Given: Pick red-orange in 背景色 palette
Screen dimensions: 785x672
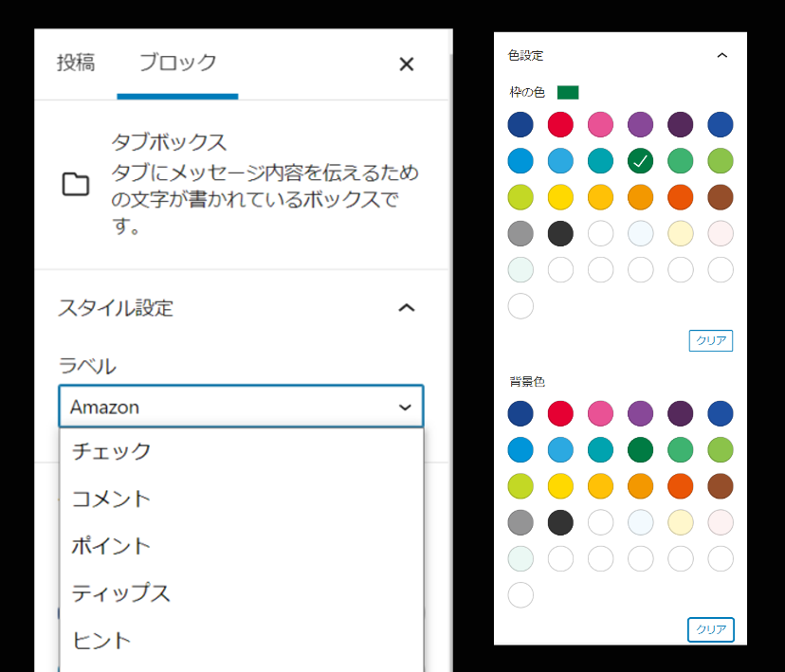Looking at the screenshot, I should click(x=681, y=486).
